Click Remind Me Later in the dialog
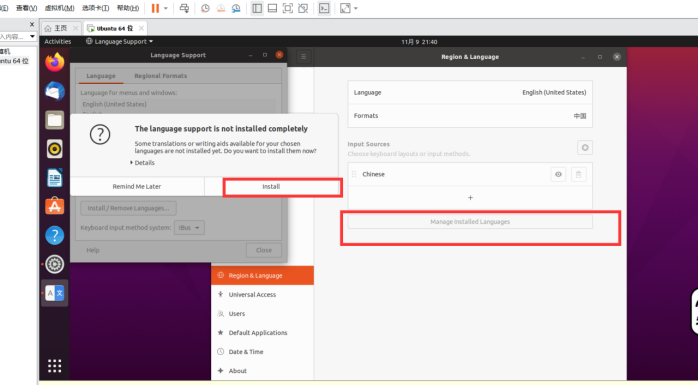 tap(137, 187)
